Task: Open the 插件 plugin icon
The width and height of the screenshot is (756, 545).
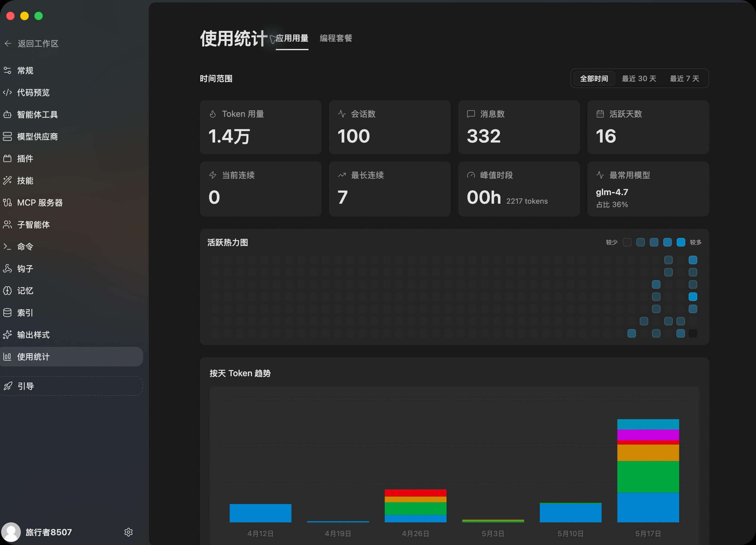Action: 7,158
